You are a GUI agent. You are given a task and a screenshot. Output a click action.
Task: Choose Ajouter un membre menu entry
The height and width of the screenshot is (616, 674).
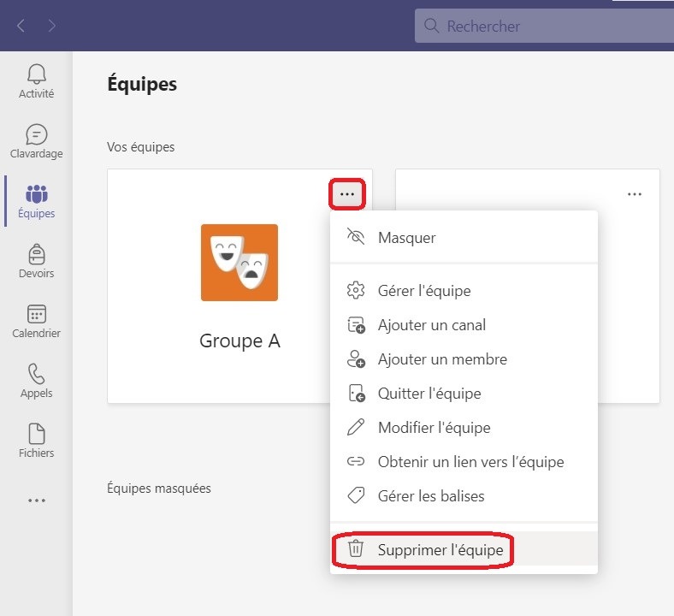(441, 359)
